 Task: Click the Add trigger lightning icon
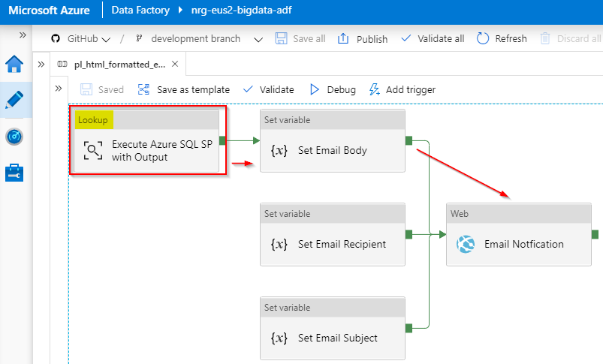375,89
